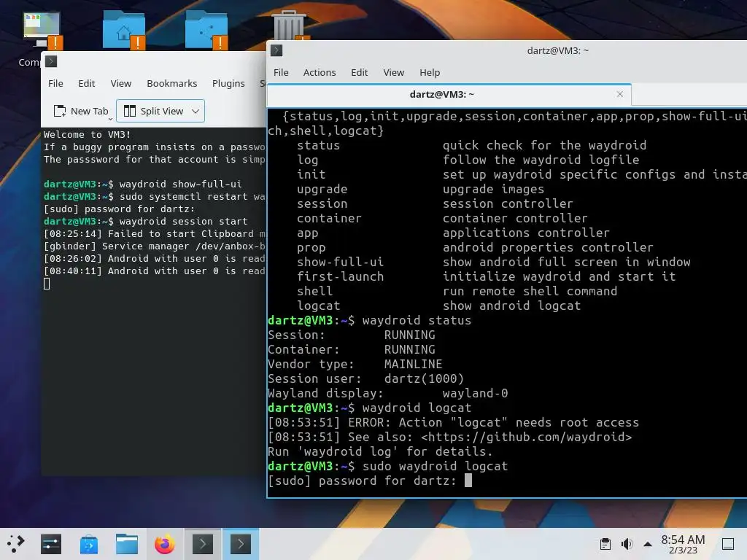The image size is (747, 560).
Task: Open the Edit menu in Konsole window
Action: pyautogui.click(x=87, y=83)
